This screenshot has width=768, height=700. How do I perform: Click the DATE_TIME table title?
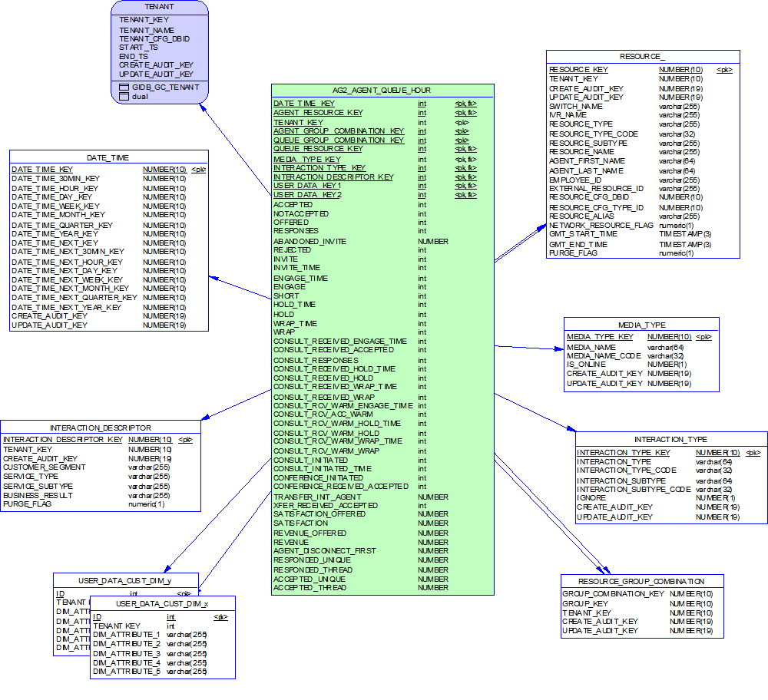[108, 157]
